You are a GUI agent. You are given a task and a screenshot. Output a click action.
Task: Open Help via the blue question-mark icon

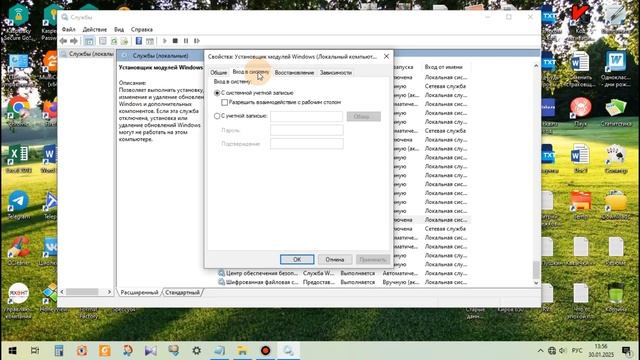tap(139, 41)
